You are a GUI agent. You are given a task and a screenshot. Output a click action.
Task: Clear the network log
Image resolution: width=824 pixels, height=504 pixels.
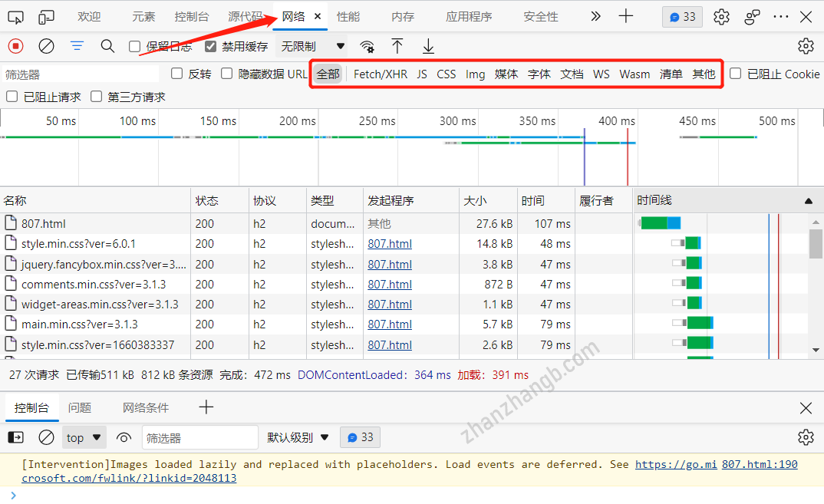coord(47,46)
